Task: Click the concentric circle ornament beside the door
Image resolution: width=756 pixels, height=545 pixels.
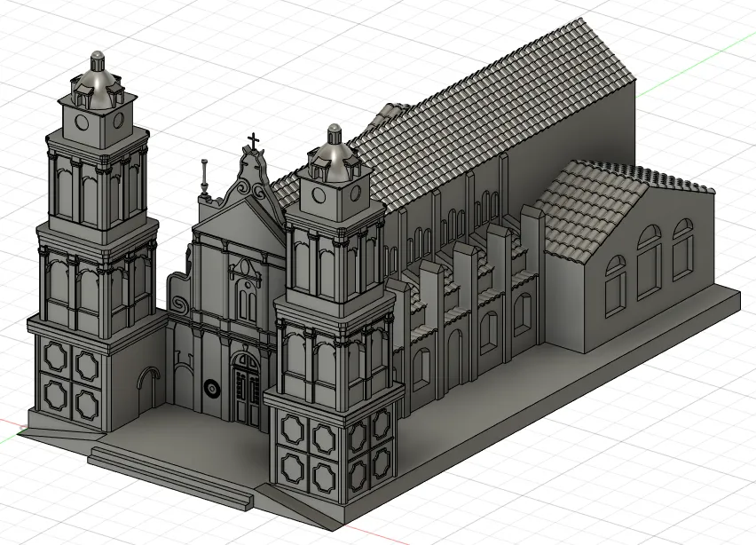Action: coord(212,388)
